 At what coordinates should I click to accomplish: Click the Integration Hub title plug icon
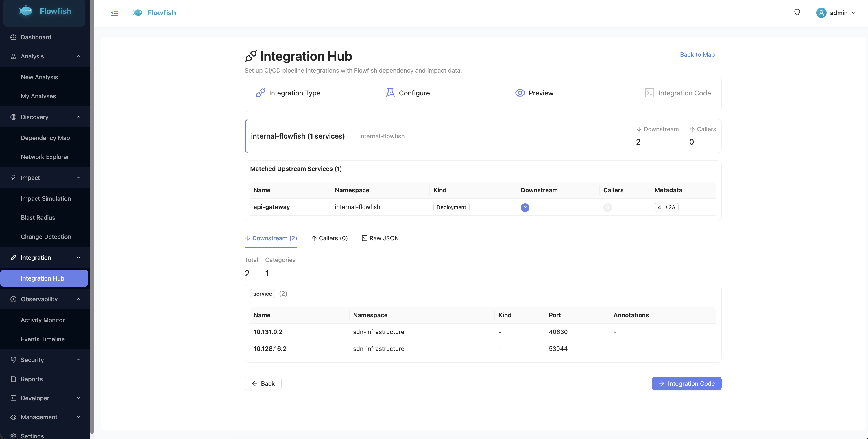coord(251,56)
